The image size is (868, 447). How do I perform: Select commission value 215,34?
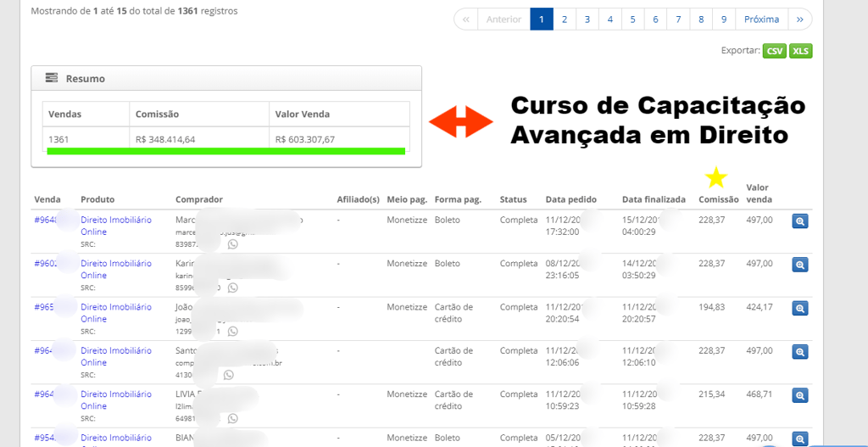coord(711,394)
